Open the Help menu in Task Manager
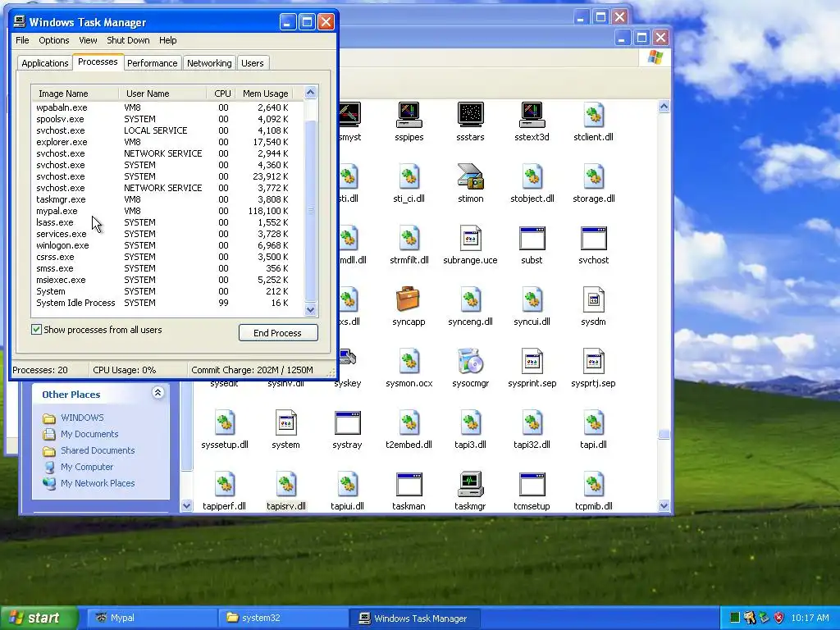The width and height of the screenshot is (840, 630). (x=167, y=40)
